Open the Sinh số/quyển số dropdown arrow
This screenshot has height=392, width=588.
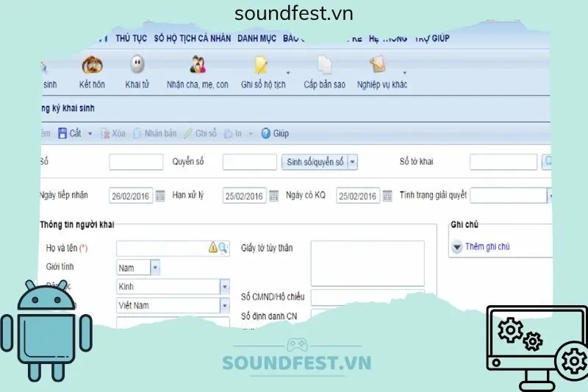352,162
